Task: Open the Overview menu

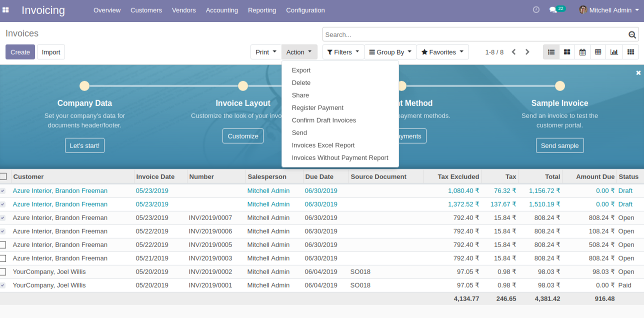Action: click(x=107, y=10)
